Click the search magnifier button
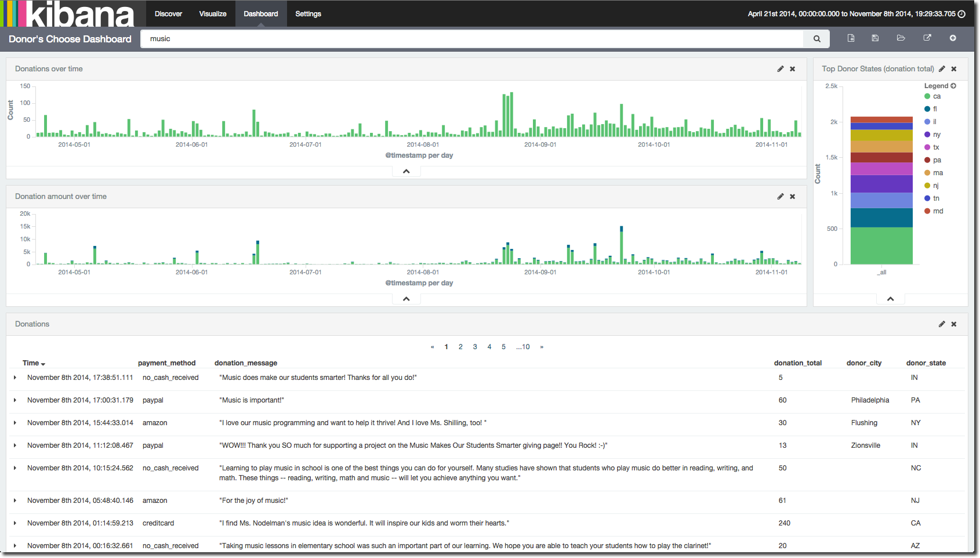 pos(816,39)
